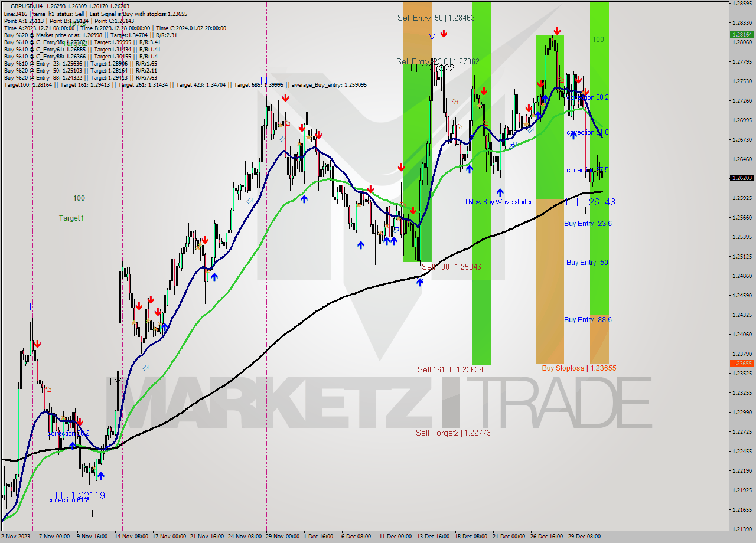Click the 1.26995 price axis value

742,120
